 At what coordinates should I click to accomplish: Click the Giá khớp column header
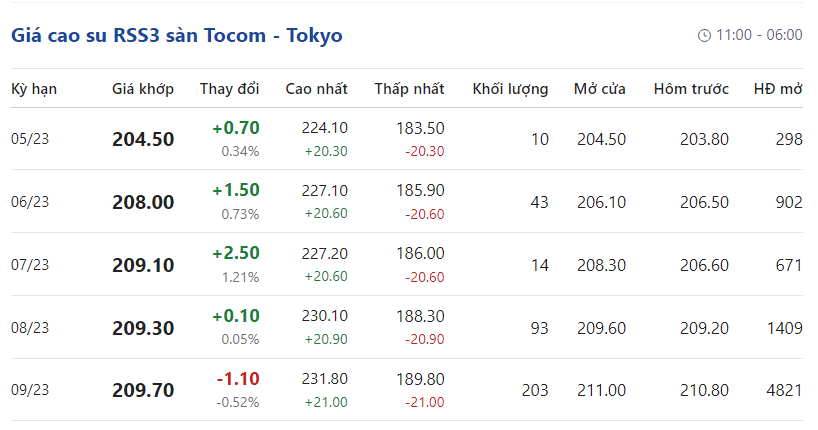tap(143, 89)
